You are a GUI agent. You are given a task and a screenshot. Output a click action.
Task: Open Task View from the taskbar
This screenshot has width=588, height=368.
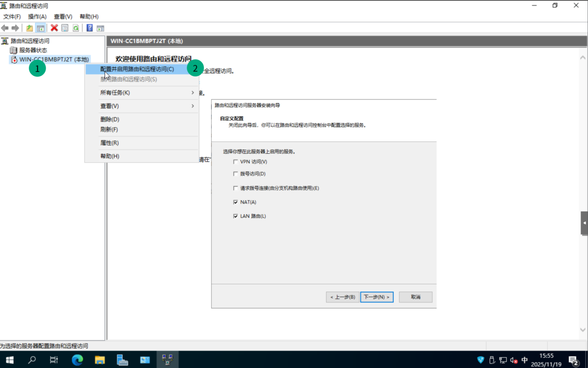[54, 360]
